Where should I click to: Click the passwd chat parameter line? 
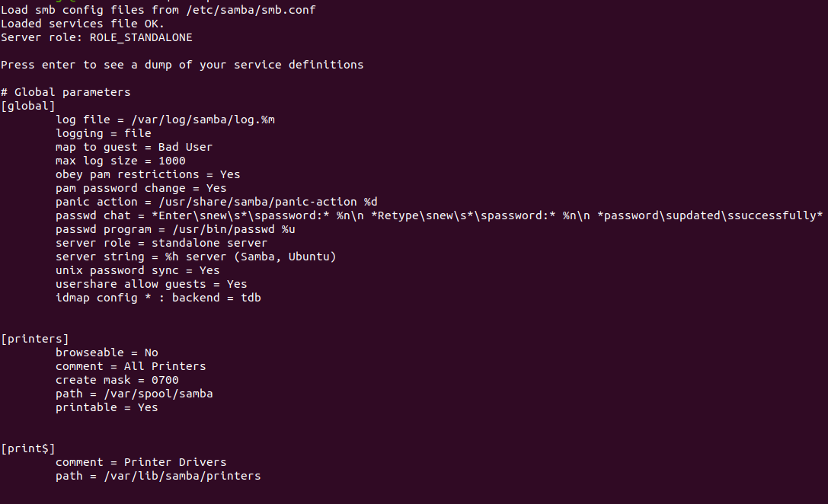coord(440,216)
